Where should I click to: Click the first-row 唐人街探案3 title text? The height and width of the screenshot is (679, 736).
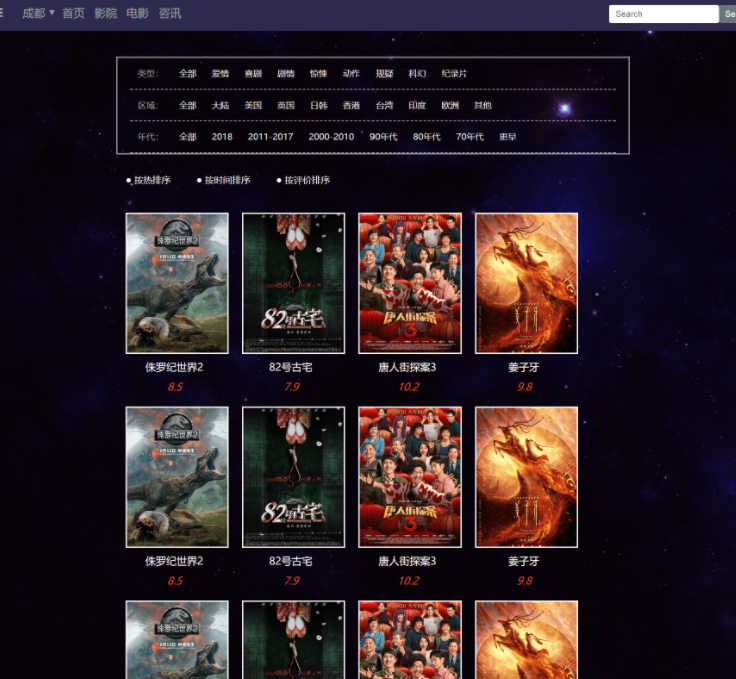407,367
